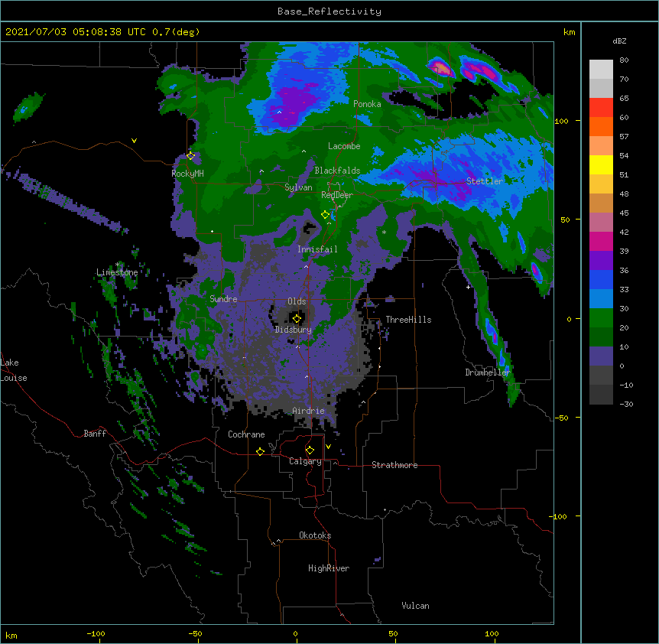Click the Lake Louise label
The height and width of the screenshot is (644, 659).
14,370
